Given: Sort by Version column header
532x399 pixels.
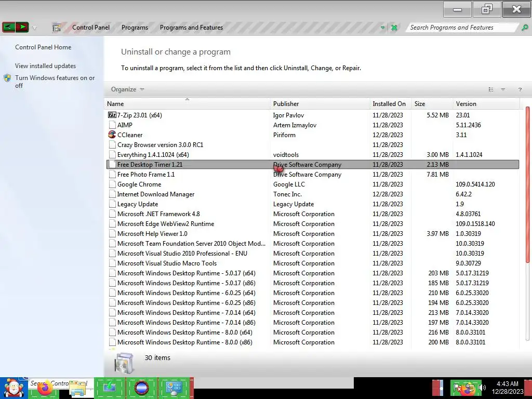Looking at the screenshot, I should tap(486, 104).
